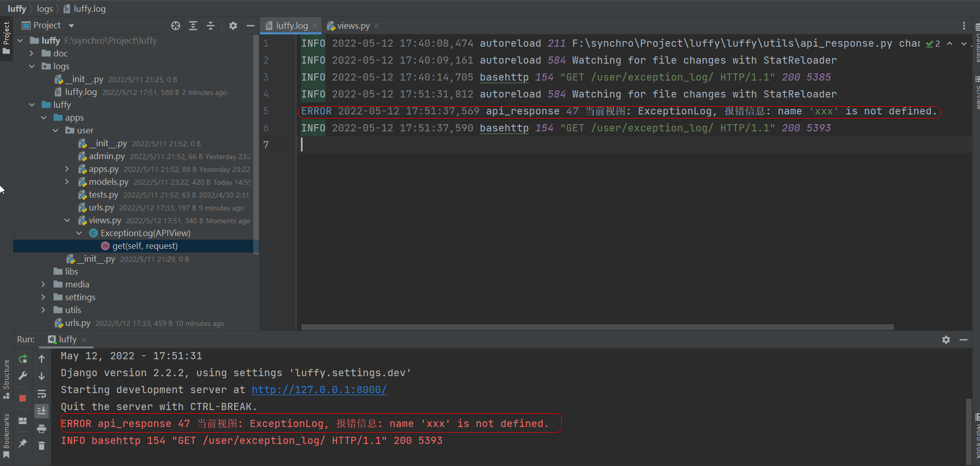Viewport: 980px width, 466px height.
Task: Click line number 5 in gutter
Action: coord(266,111)
